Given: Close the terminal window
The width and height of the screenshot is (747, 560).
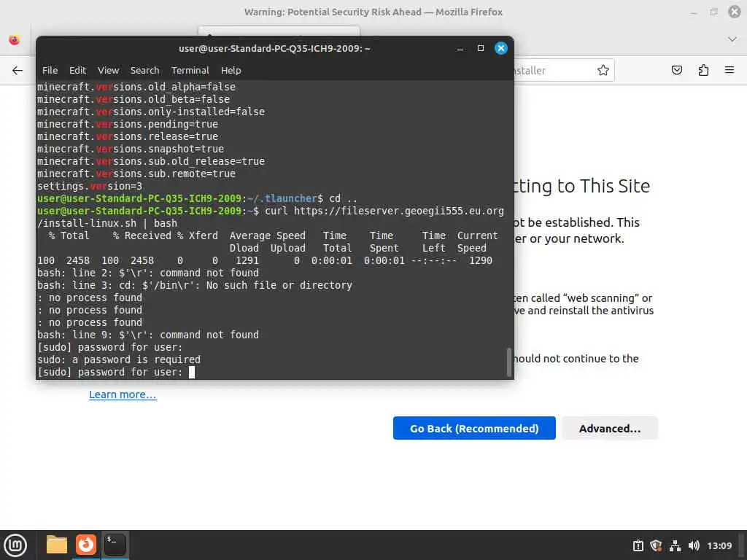Looking at the screenshot, I should pyautogui.click(x=501, y=49).
